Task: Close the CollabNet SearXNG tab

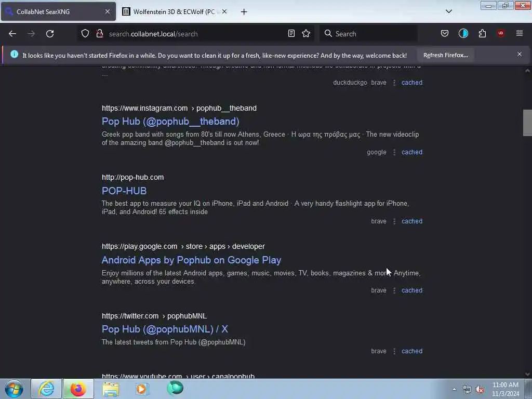Action: point(107,11)
